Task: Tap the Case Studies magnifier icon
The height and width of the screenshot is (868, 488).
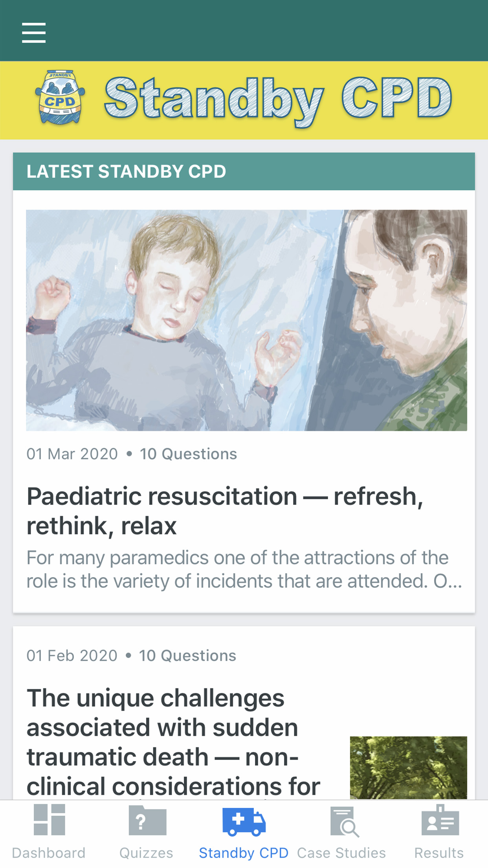Action: [x=343, y=822]
